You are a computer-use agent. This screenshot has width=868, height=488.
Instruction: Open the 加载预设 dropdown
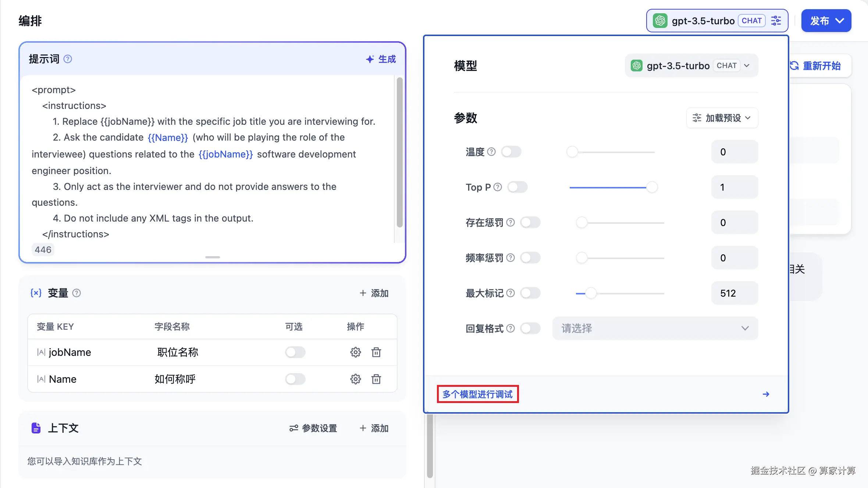(x=722, y=118)
